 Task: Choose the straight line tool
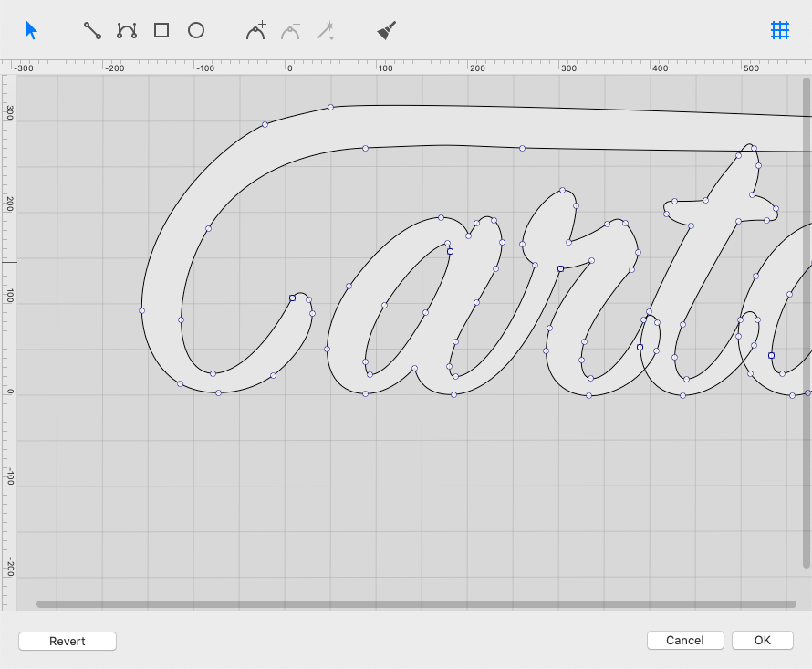93,30
